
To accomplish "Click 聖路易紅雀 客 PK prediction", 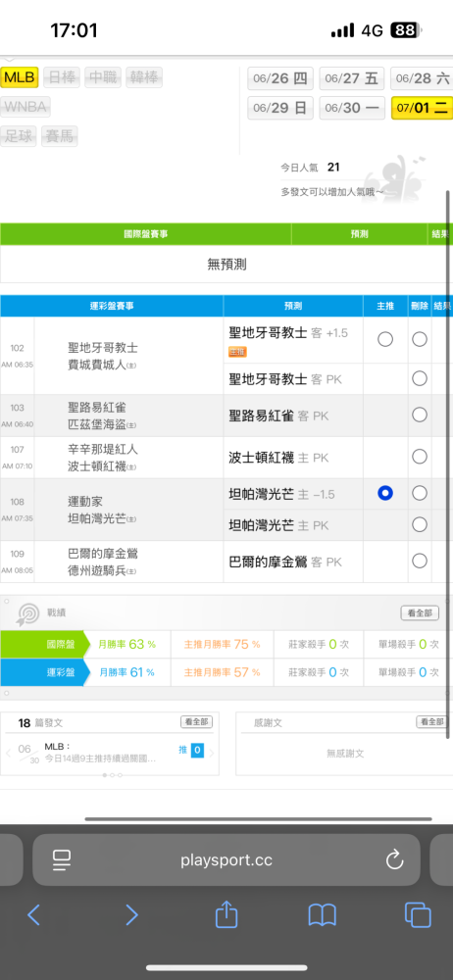I will coord(278,416).
